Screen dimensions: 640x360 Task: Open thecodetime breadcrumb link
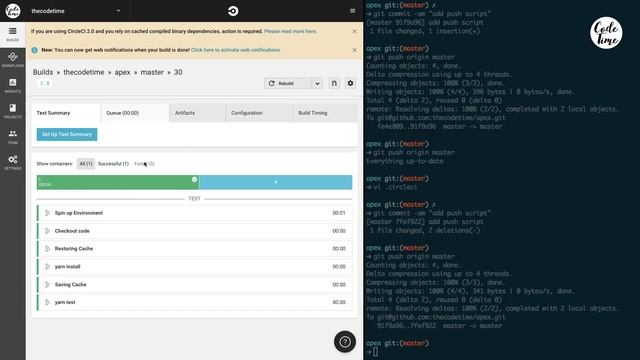pyautogui.click(x=84, y=72)
